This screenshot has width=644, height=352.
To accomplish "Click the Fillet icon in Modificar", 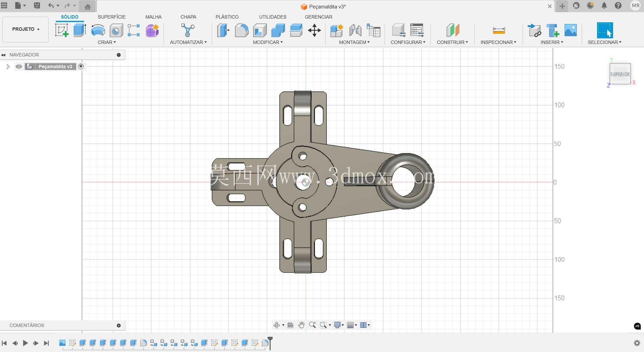I will 242,30.
